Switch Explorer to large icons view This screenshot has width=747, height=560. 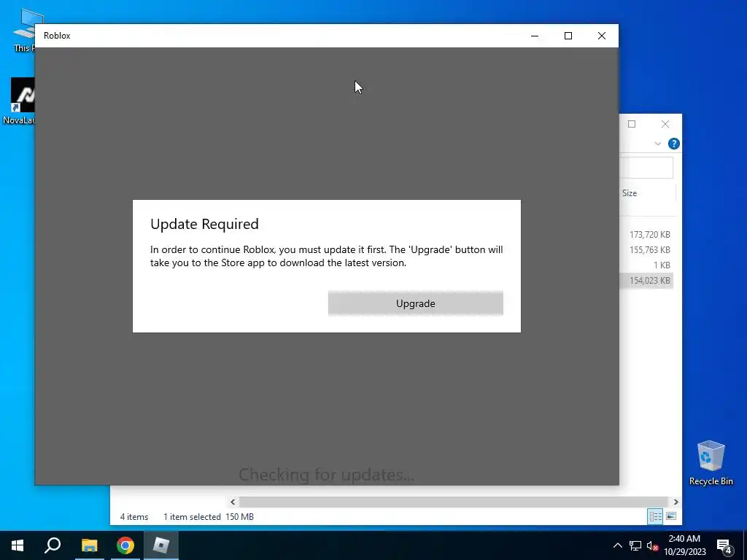pyautogui.click(x=671, y=516)
